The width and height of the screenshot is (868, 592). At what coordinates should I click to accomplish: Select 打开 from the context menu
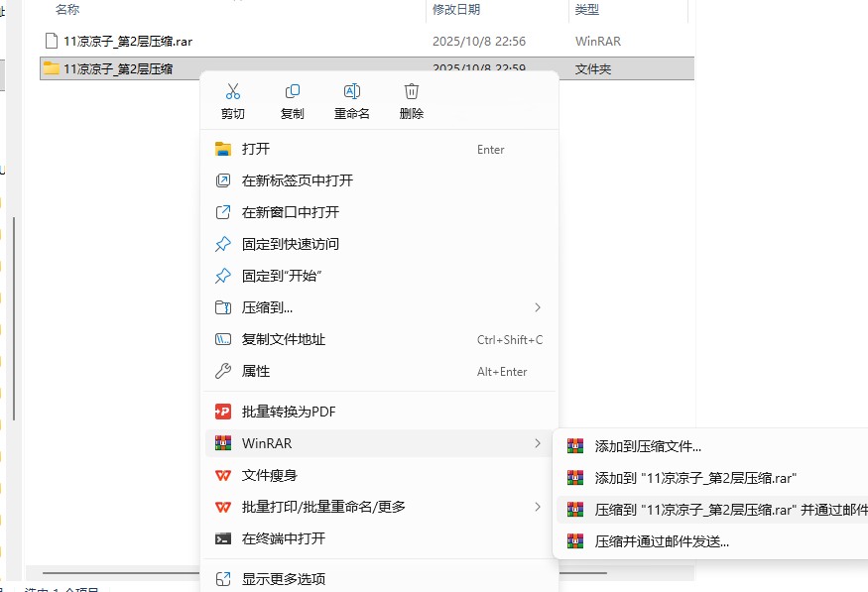(x=256, y=149)
